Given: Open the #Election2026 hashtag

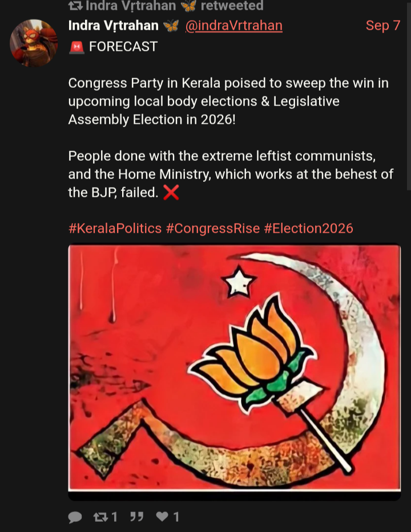Looking at the screenshot, I should [x=308, y=228].
